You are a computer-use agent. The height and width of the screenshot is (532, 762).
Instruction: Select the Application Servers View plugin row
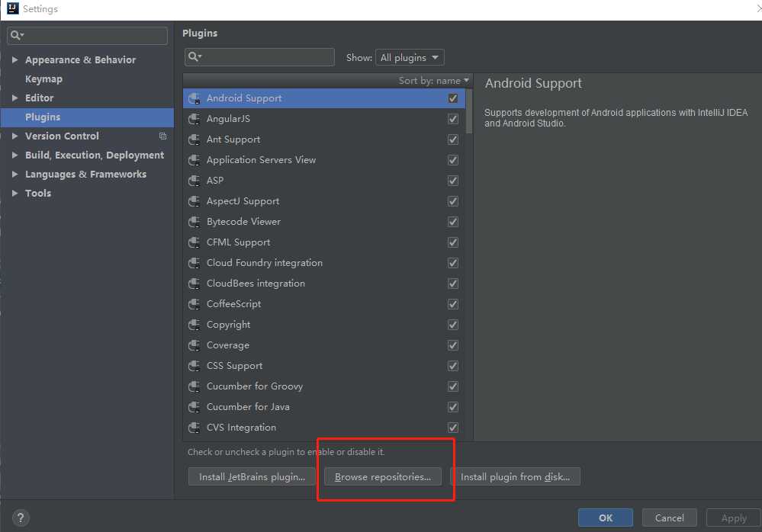[324, 160]
